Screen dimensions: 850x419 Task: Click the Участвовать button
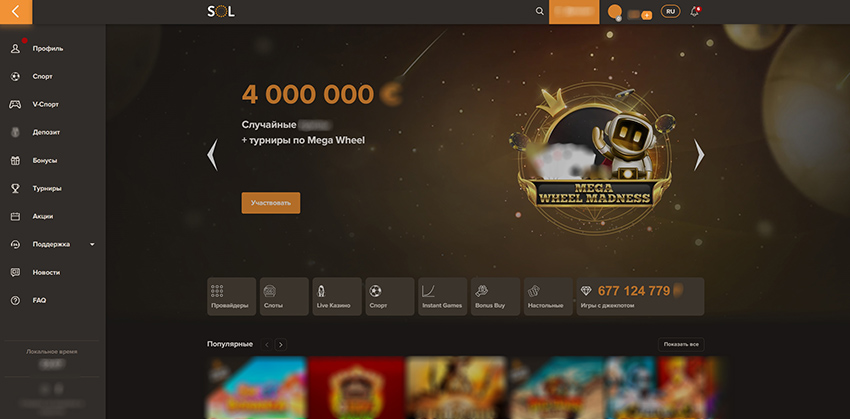click(x=271, y=203)
